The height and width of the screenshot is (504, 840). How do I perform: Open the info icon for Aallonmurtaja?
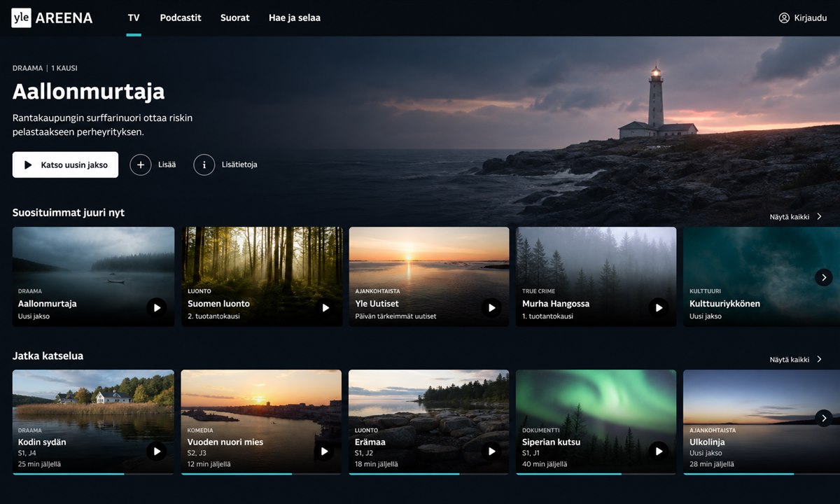tap(204, 165)
